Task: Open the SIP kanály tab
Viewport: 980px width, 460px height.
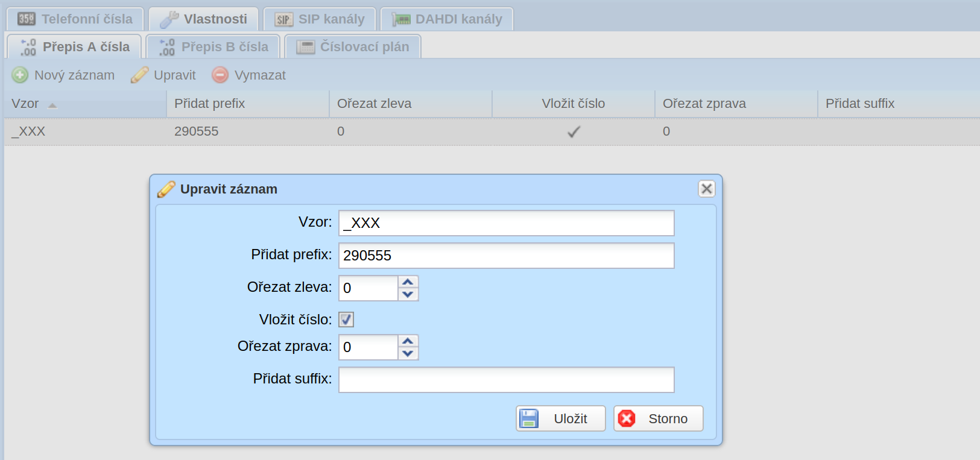Action: click(320, 19)
